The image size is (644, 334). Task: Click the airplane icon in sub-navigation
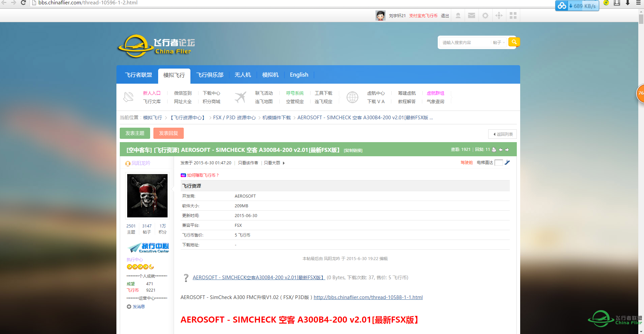240,97
